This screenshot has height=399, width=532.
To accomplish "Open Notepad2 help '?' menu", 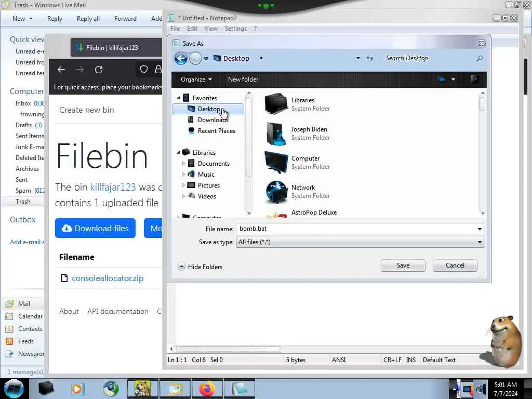I will pos(255,29).
